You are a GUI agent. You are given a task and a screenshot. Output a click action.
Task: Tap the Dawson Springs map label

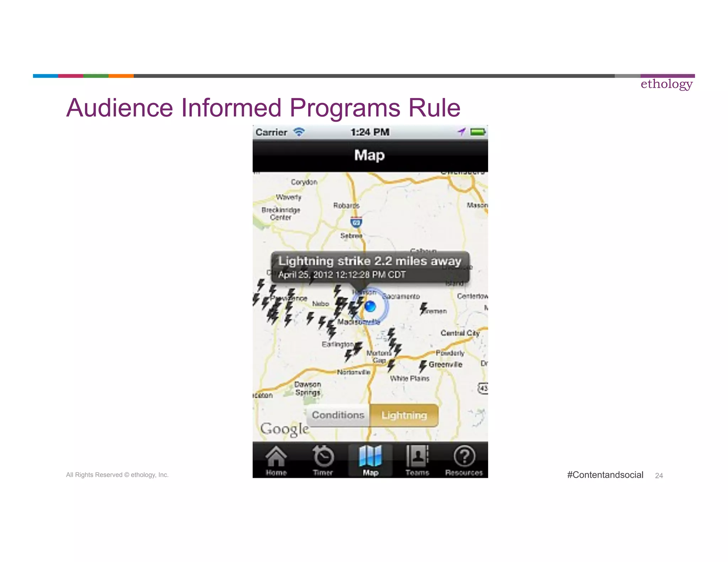308,388
